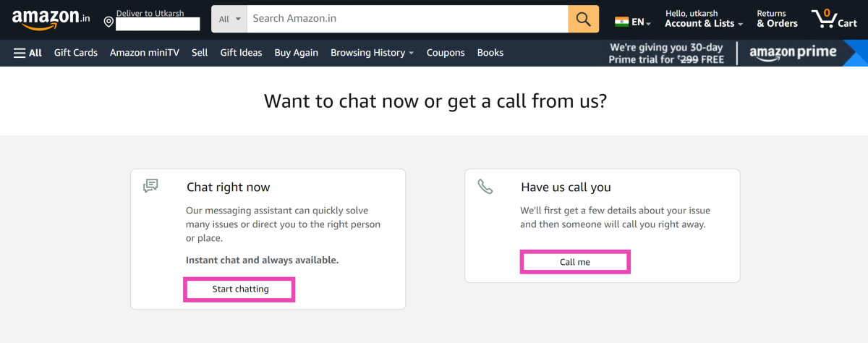Select Buy Again in navigation bar
Screen dimensions: 868x343
pyautogui.click(x=297, y=53)
